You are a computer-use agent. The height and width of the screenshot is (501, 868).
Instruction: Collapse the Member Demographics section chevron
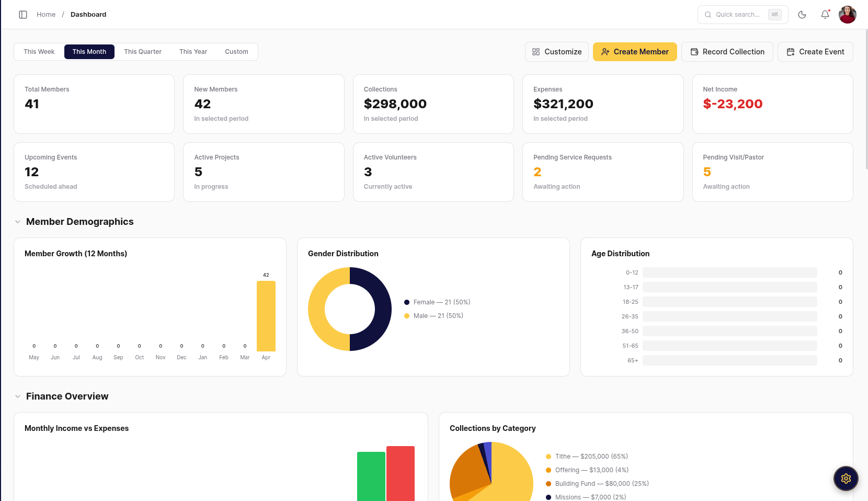coord(18,222)
